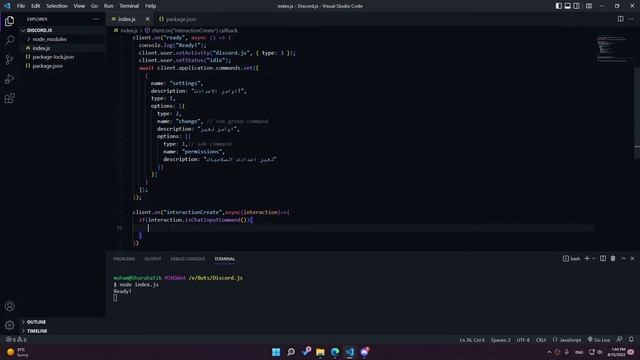Open the Go menu
The width and height of the screenshot is (640, 360).
[94, 6]
